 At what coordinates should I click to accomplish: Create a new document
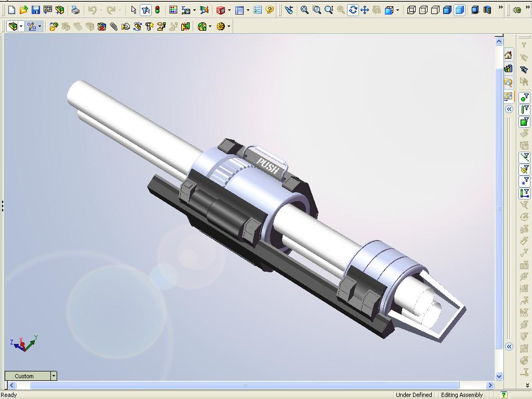coord(11,10)
